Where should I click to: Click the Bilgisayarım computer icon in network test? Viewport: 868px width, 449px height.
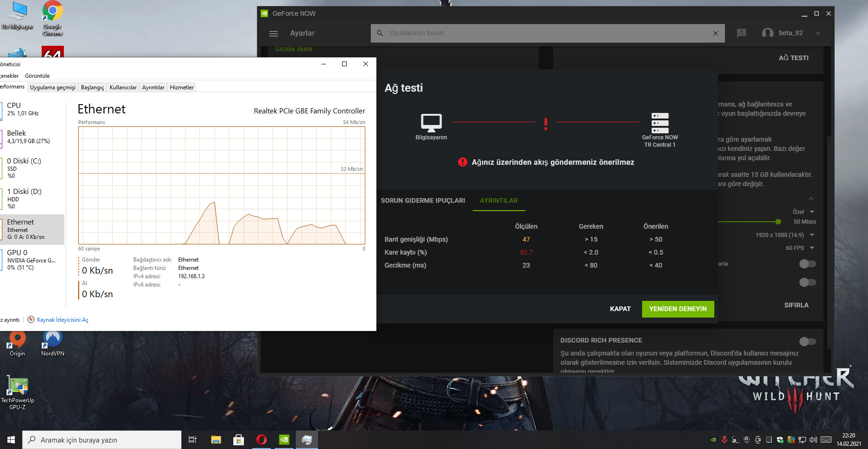431,123
